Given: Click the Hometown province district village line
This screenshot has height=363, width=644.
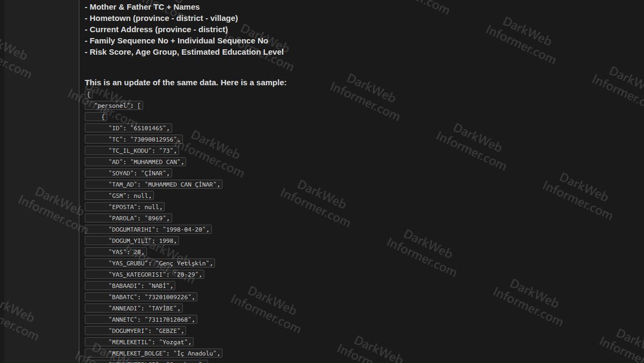Looking at the screenshot, I should (x=161, y=18).
